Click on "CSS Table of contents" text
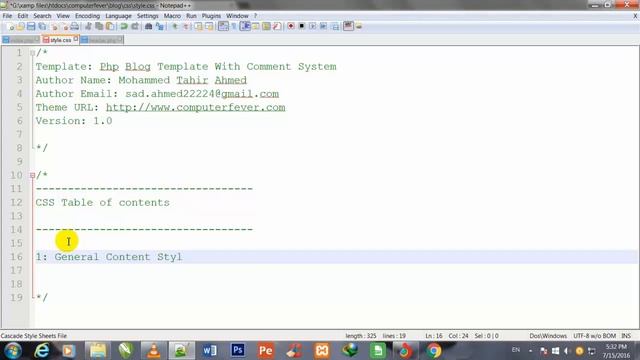 102,202
